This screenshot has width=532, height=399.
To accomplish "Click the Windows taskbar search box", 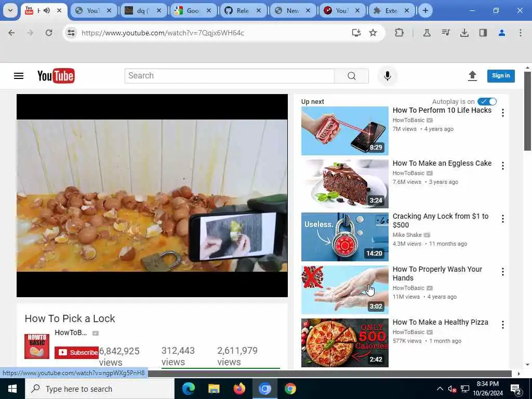I will 99,389.
